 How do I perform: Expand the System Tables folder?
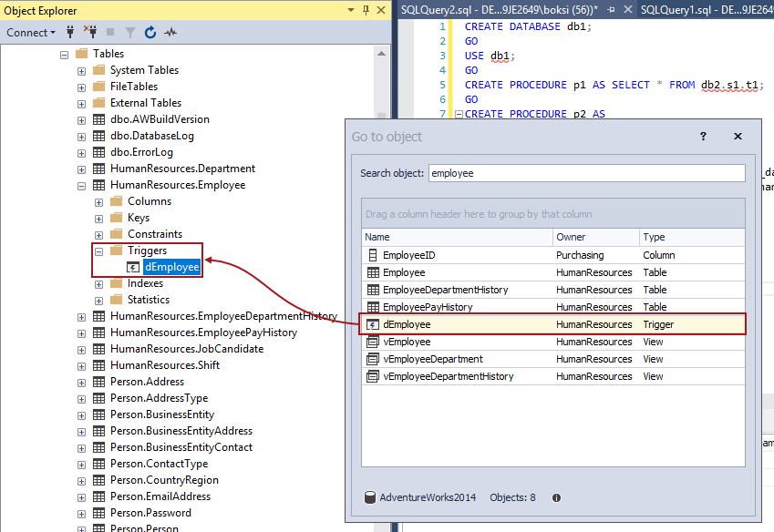pyautogui.click(x=81, y=70)
